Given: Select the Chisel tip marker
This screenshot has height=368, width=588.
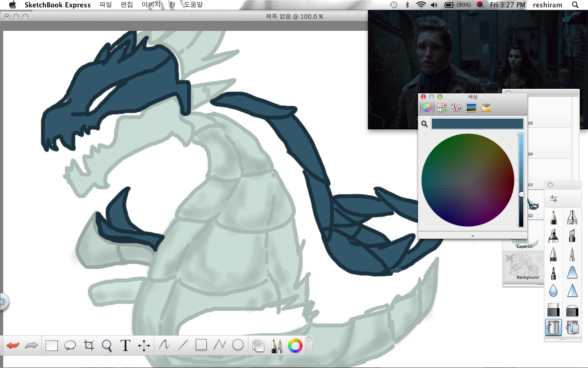Looking at the screenshot, I should [x=572, y=236].
